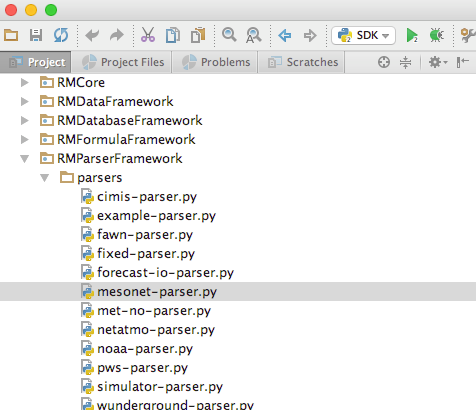Click the Paste clipboard icon
This screenshot has height=410, width=476.
pyautogui.click(x=198, y=35)
